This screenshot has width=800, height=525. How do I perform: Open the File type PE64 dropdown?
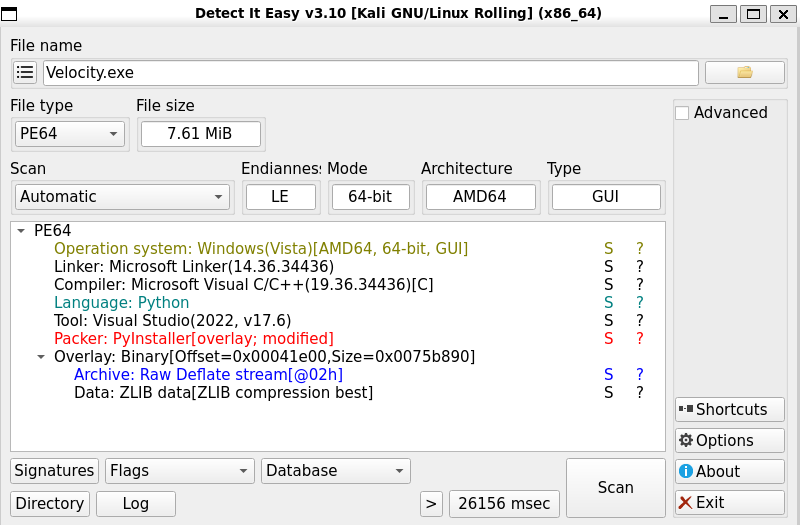[x=70, y=134]
